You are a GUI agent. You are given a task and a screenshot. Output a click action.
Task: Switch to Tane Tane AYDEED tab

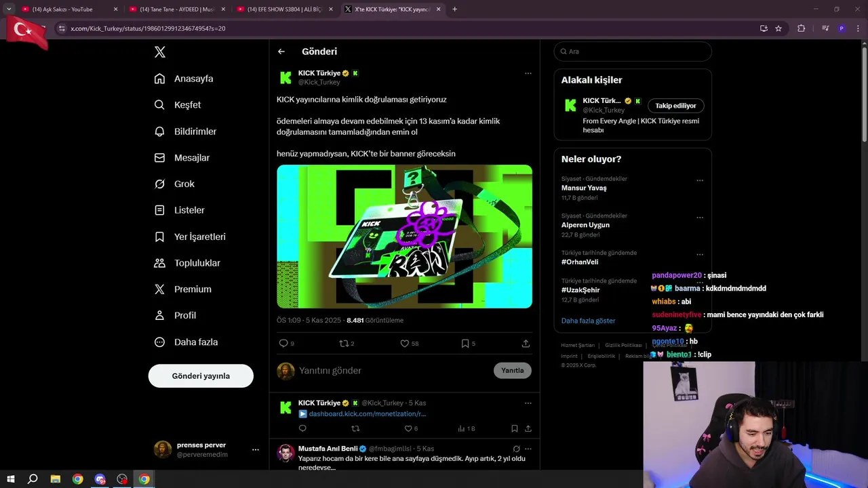(178, 9)
